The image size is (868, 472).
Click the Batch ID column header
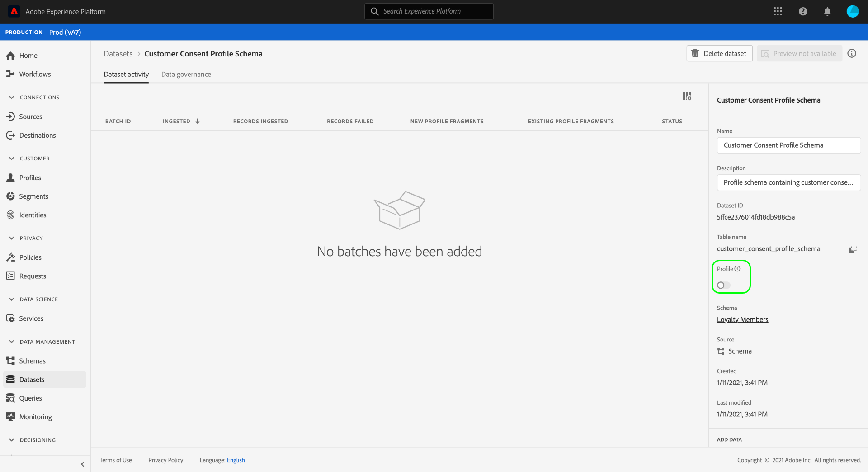point(118,122)
